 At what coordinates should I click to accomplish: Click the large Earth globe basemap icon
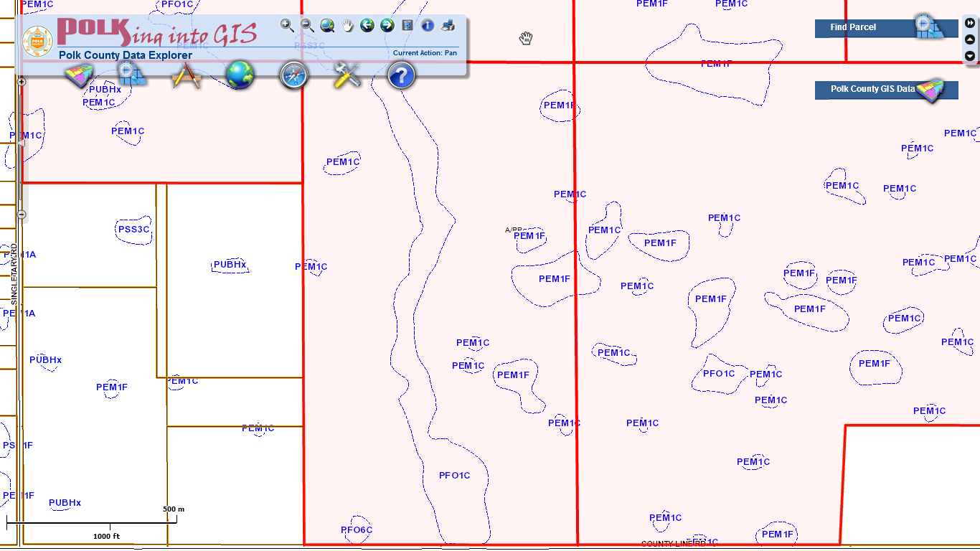240,75
